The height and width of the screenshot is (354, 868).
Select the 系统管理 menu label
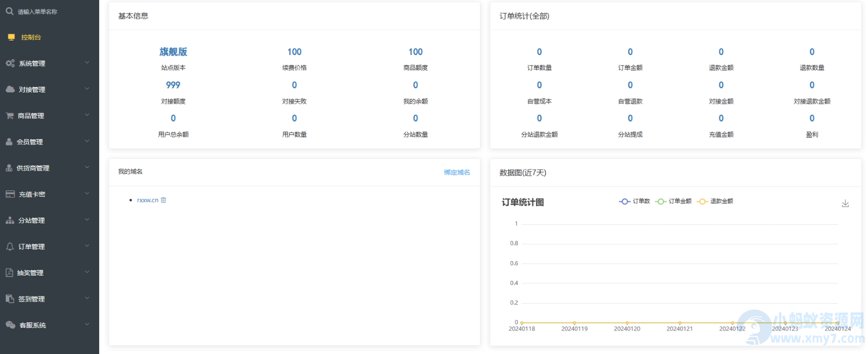pyautogui.click(x=32, y=63)
